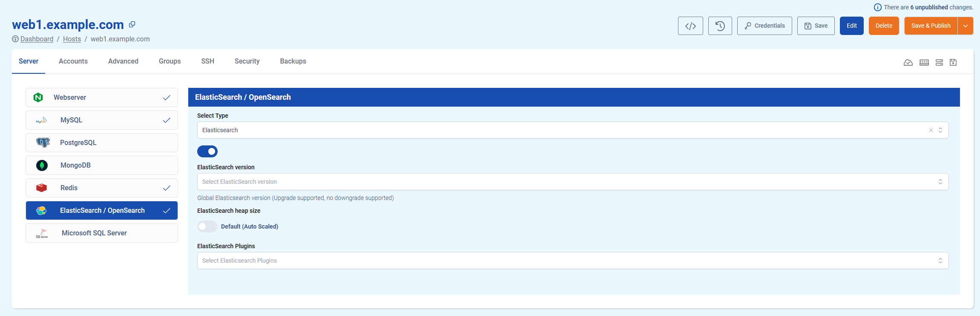This screenshot has height=316, width=980.
Task: Click the Microsoft SQL Server logo
Action: click(42, 233)
